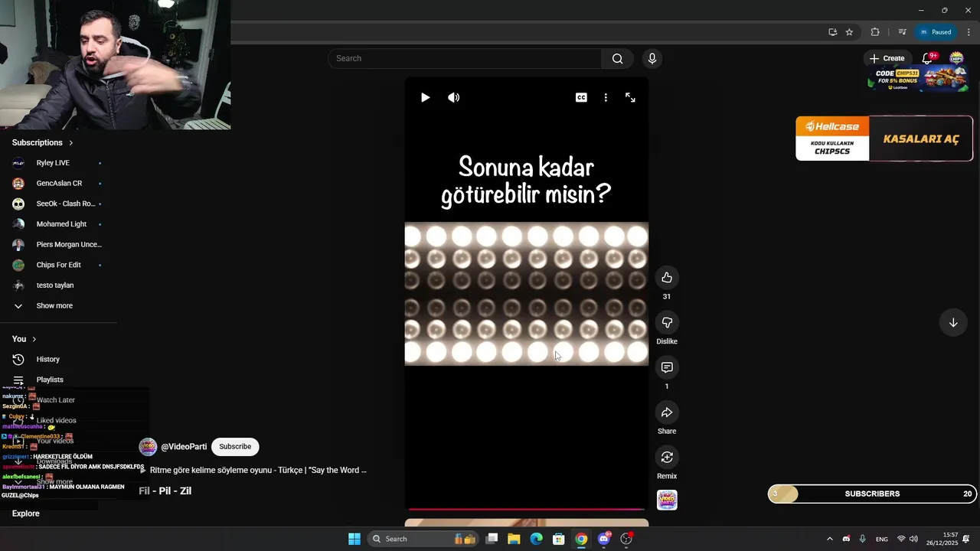Like this Short with thumbs up
This screenshot has width=980, height=551.
pos(667,278)
